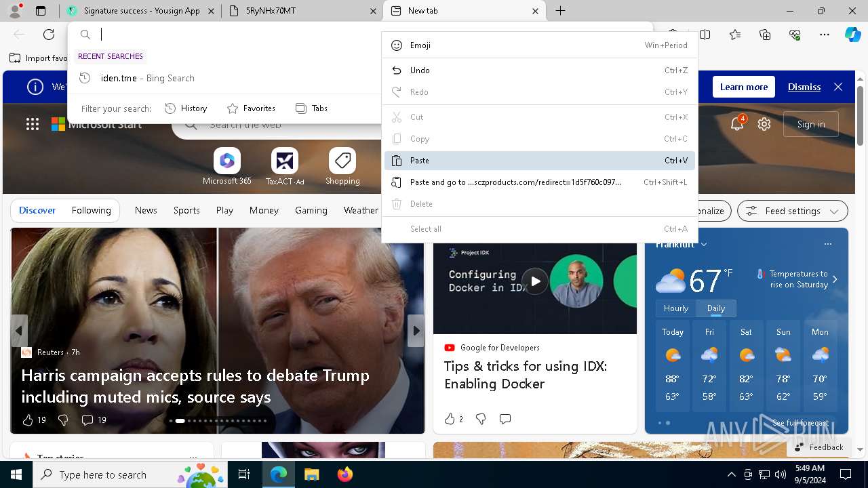Open weather card more options ellipsis
The image size is (868, 488).
(x=827, y=244)
